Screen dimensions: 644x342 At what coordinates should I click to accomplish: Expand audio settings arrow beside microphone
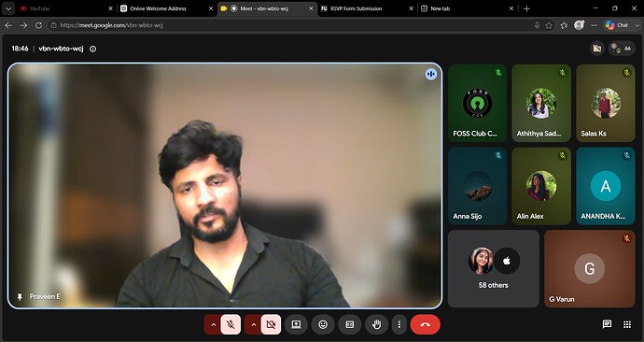[x=213, y=325]
